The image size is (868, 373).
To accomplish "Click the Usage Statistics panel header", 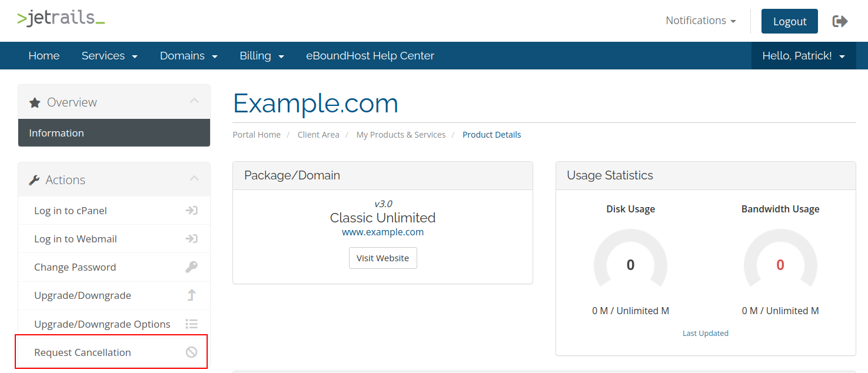I will [x=706, y=175].
